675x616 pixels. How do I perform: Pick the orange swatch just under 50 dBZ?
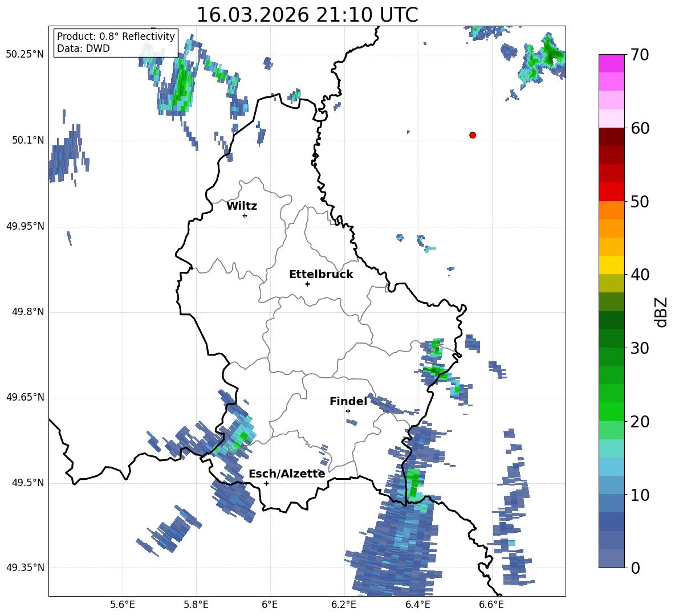pos(611,210)
